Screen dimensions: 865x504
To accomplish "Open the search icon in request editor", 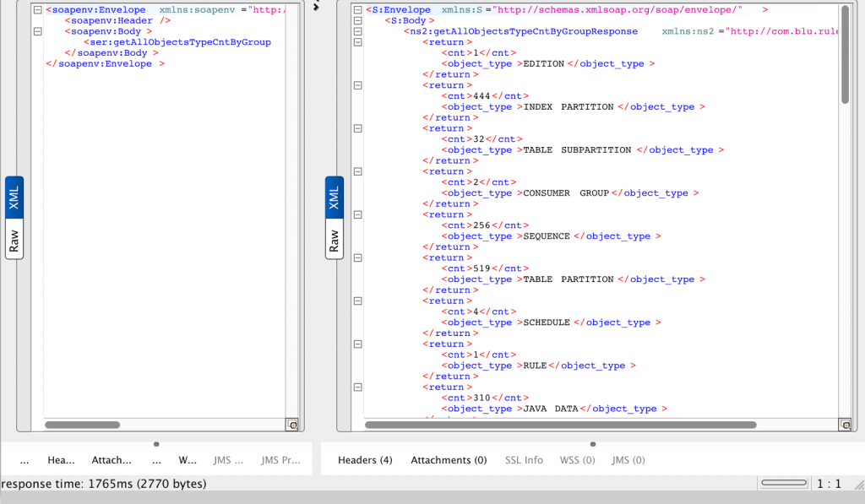I will (292, 425).
